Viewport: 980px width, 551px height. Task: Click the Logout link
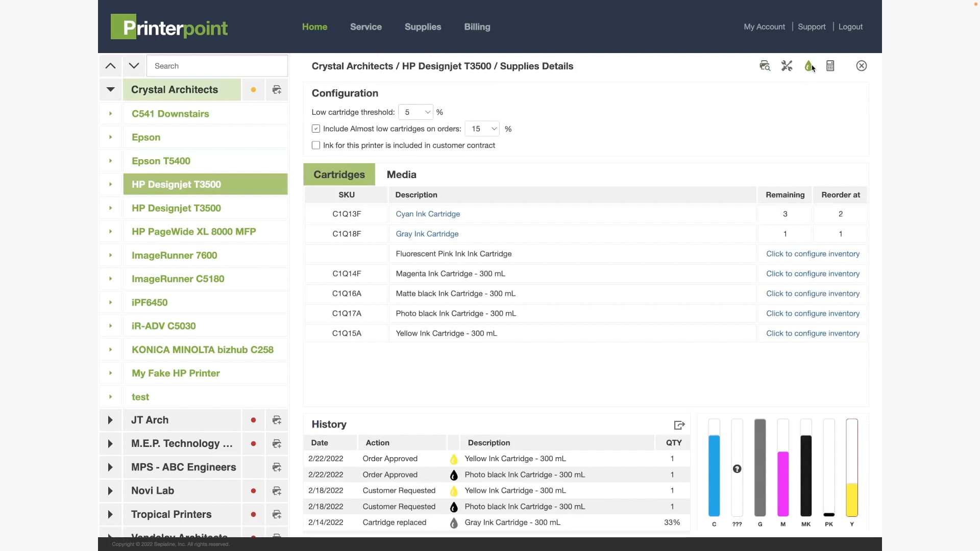click(x=850, y=27)
